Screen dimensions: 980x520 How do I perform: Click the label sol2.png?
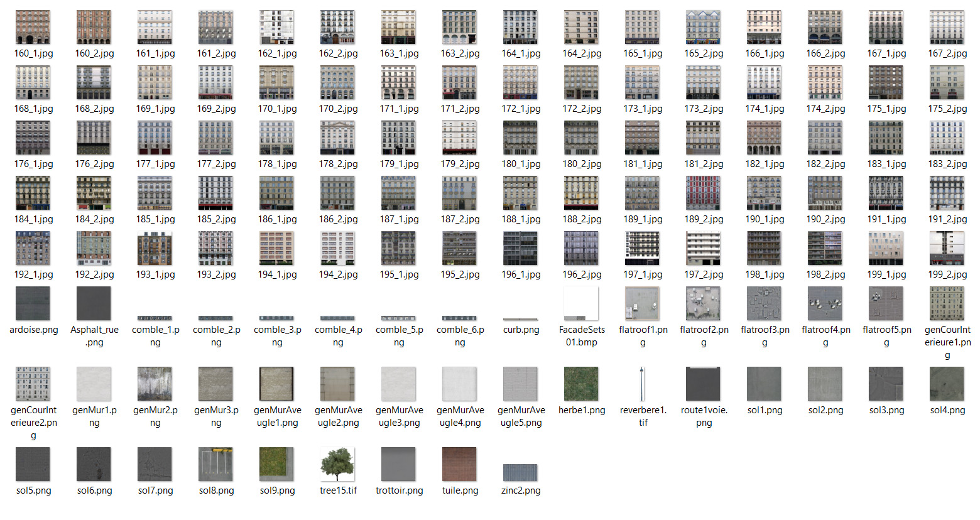pos(825,410)
